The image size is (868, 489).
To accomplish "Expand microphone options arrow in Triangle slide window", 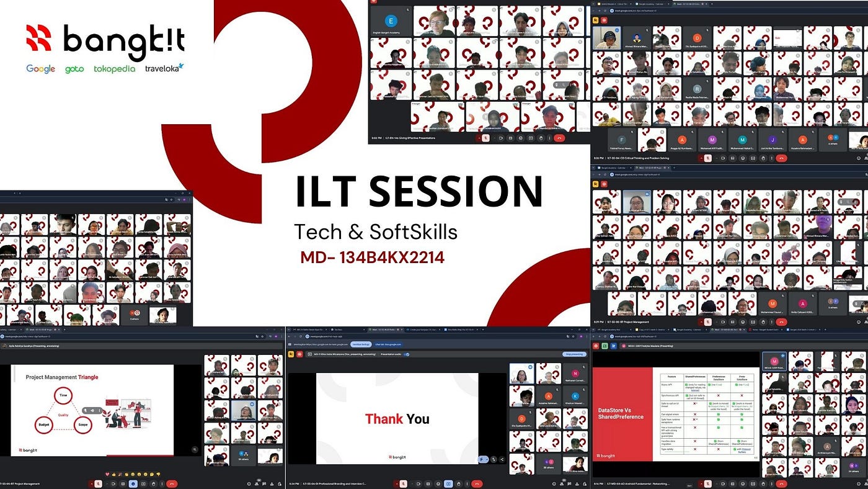I will click(93, 483).
